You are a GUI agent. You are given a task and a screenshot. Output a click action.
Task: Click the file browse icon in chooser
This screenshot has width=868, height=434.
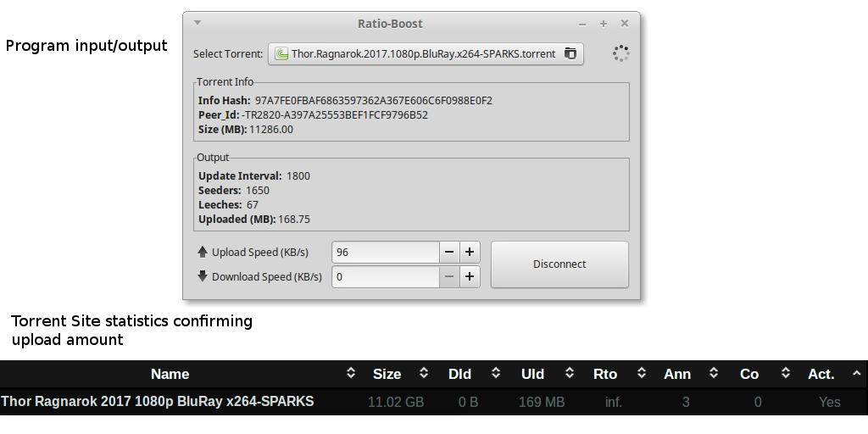tap(570, 53)
